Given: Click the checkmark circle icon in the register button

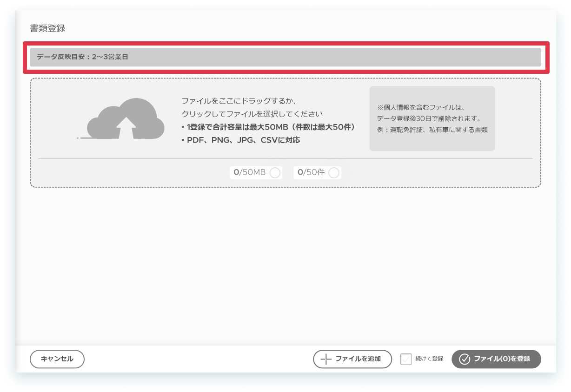Looking at the screenshot, I should click(465, 359).
